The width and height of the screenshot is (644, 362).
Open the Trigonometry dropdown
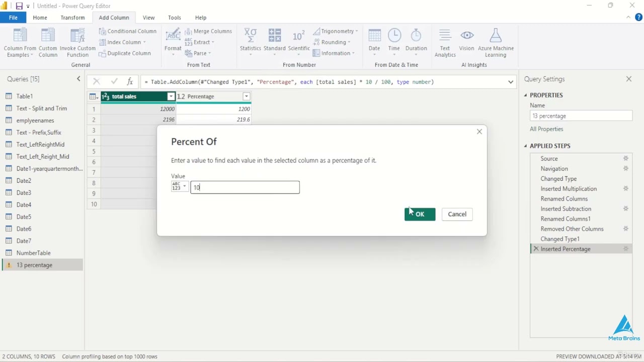point(335,31)
